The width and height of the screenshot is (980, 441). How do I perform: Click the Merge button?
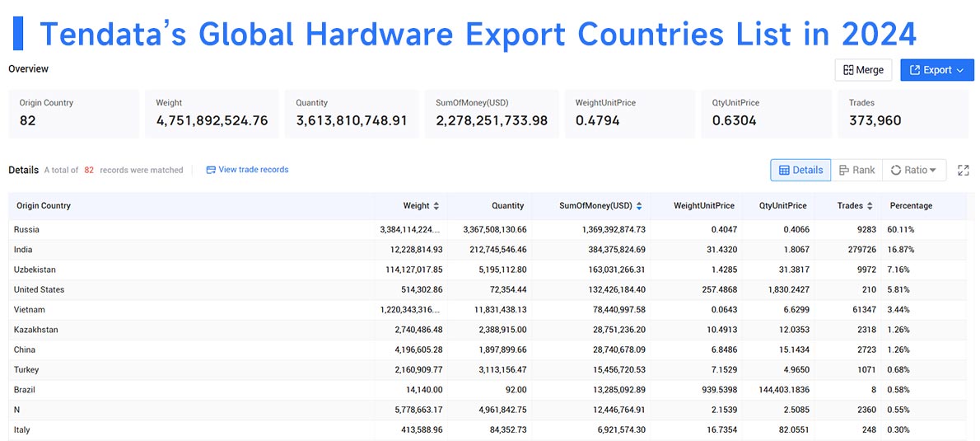click(863, 70)
